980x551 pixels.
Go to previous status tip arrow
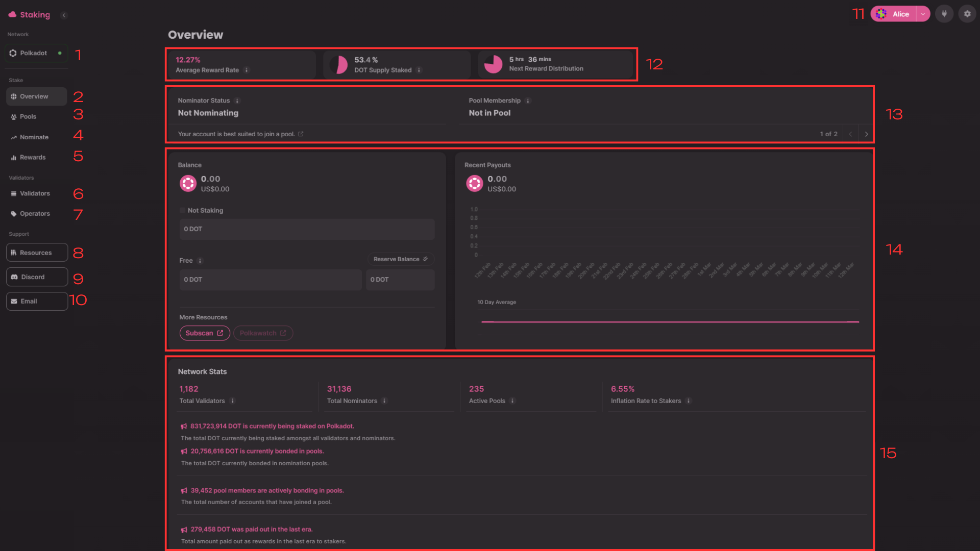(x=850, y=134)
